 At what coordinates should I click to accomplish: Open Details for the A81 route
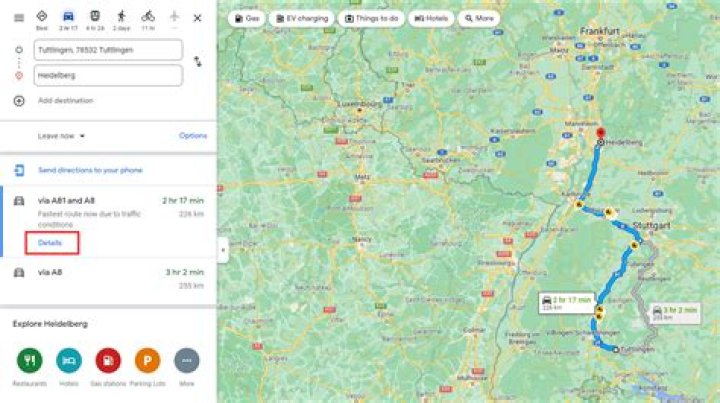pos(50,243)
